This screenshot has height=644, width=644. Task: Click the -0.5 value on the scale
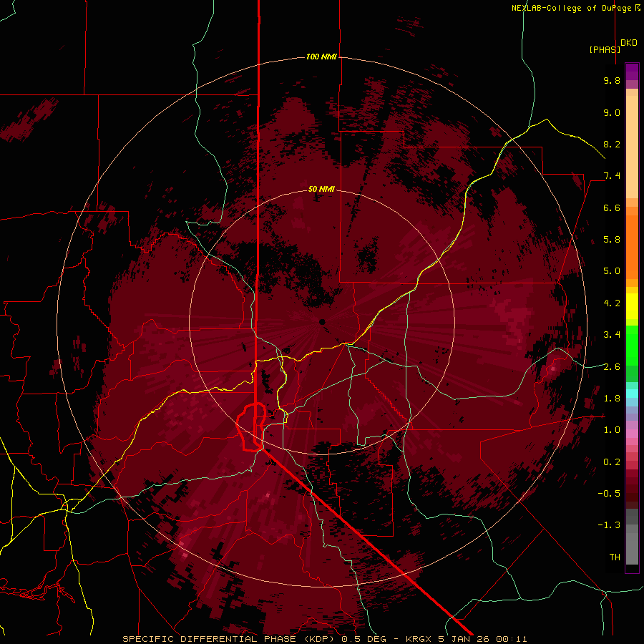click(x=609, y=494)
